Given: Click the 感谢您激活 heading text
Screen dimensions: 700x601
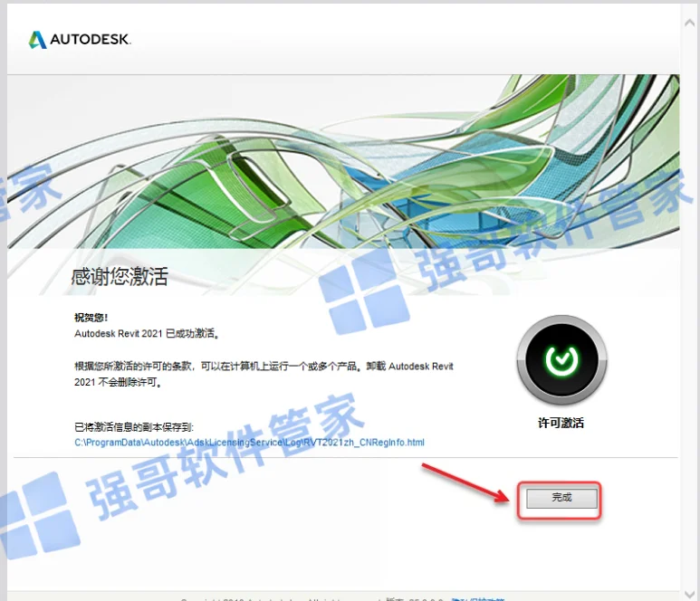Looking at the screenshot, I should [x=120, y=276].
